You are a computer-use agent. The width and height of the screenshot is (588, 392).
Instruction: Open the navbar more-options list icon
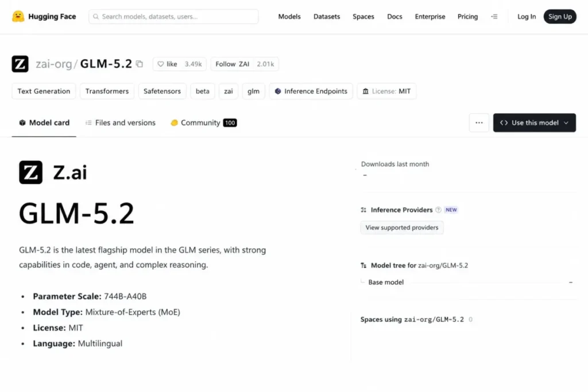click(x=494, y=17)
